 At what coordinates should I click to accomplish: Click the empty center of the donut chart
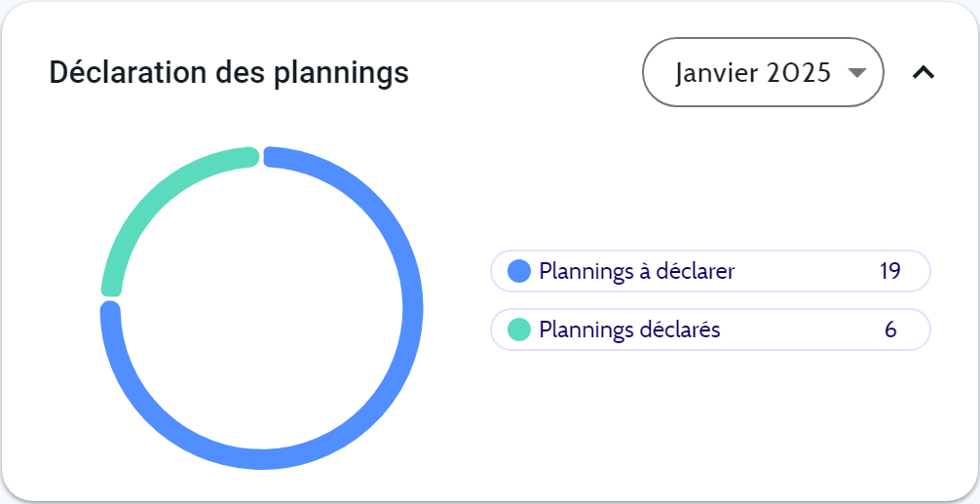pos(262,308)
